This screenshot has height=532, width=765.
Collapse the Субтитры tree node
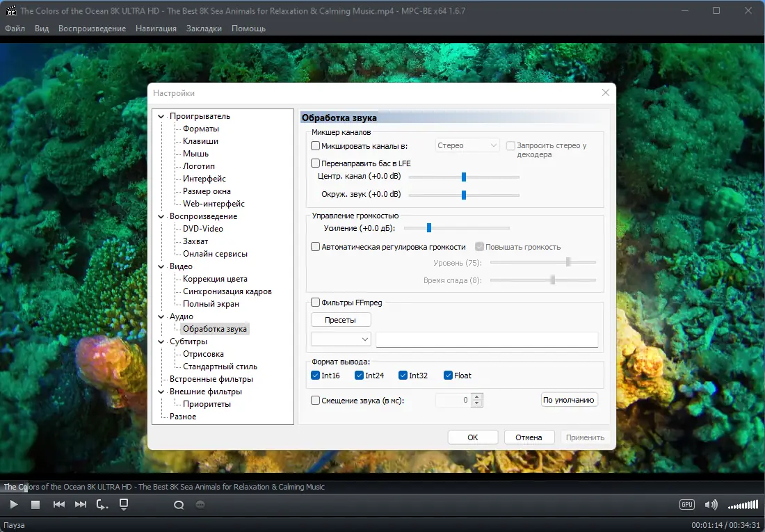pyautogui.click(x=161, y=341)
